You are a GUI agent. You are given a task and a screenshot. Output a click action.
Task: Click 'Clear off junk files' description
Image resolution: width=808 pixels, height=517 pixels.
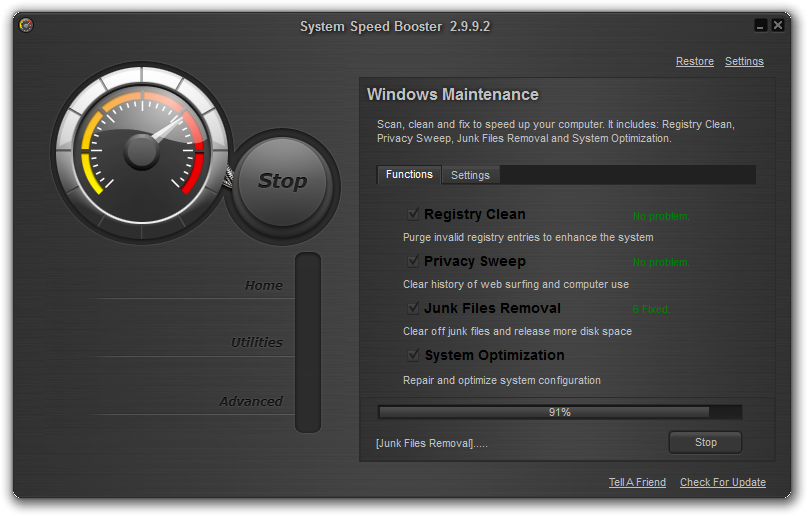517,331
